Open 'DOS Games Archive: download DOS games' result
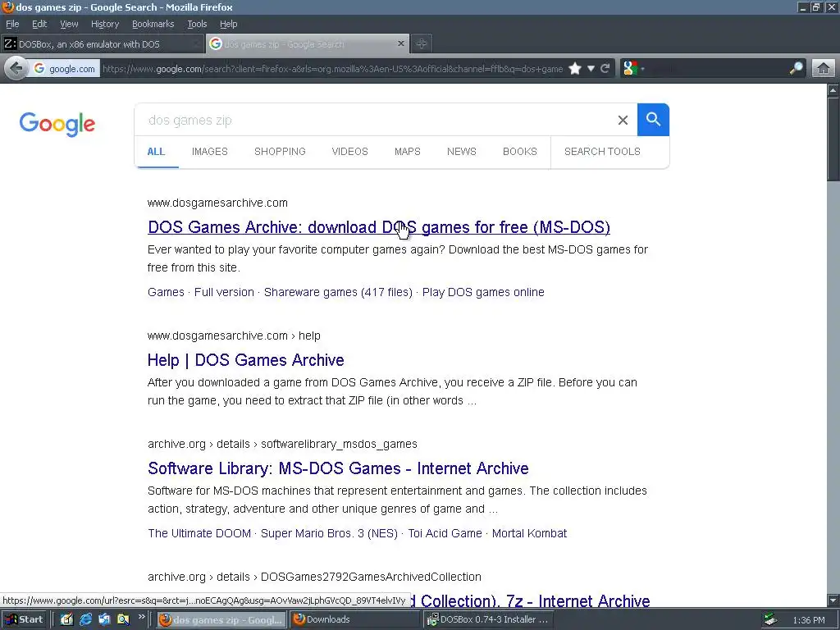Screen dimensions: 840x630 (x=379, y=227)
